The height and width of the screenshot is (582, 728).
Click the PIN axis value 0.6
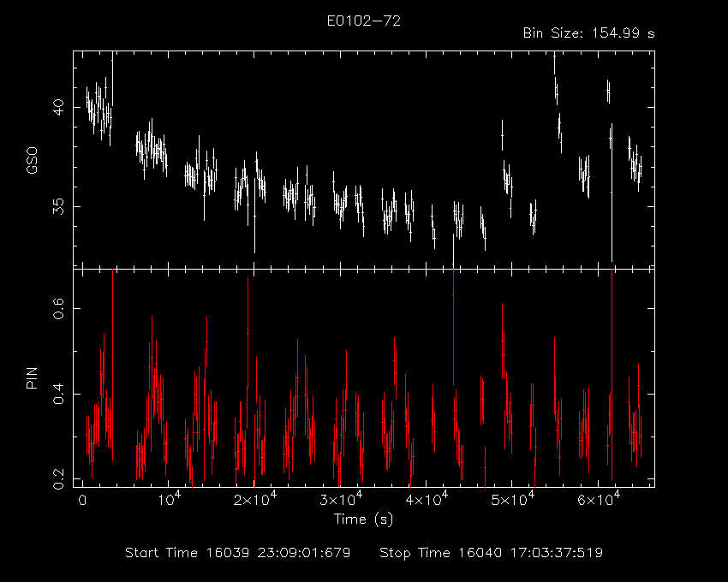pyautogui.click(x=58, y=308)
